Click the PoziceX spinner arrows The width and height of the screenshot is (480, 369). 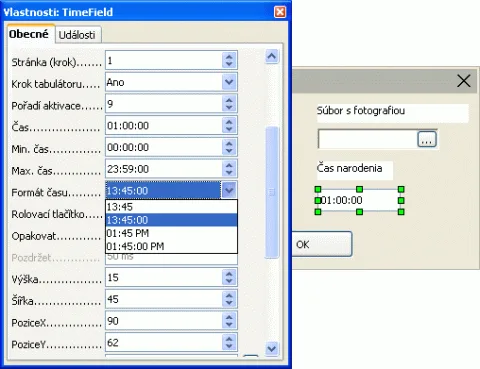coord(229,321)
